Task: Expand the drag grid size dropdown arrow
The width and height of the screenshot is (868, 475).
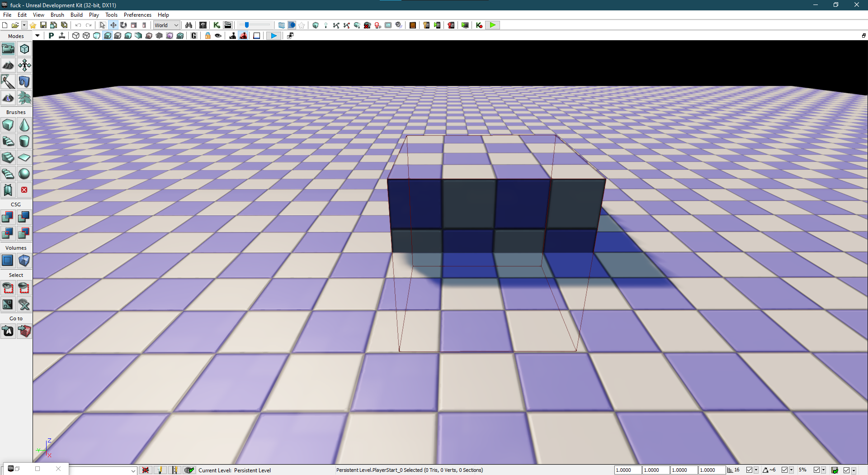Action: click(756, 470)
